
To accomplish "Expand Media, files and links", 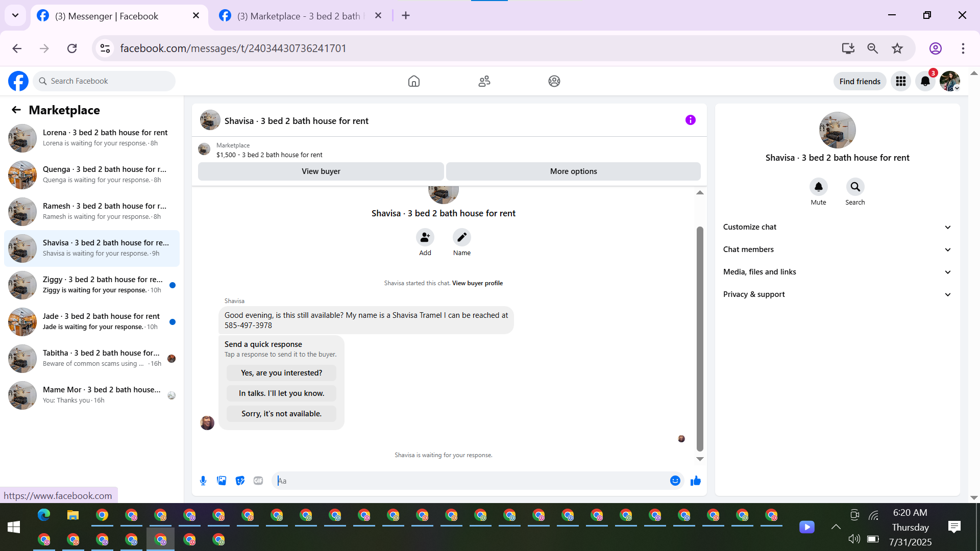I will click(x=837, y=272).
